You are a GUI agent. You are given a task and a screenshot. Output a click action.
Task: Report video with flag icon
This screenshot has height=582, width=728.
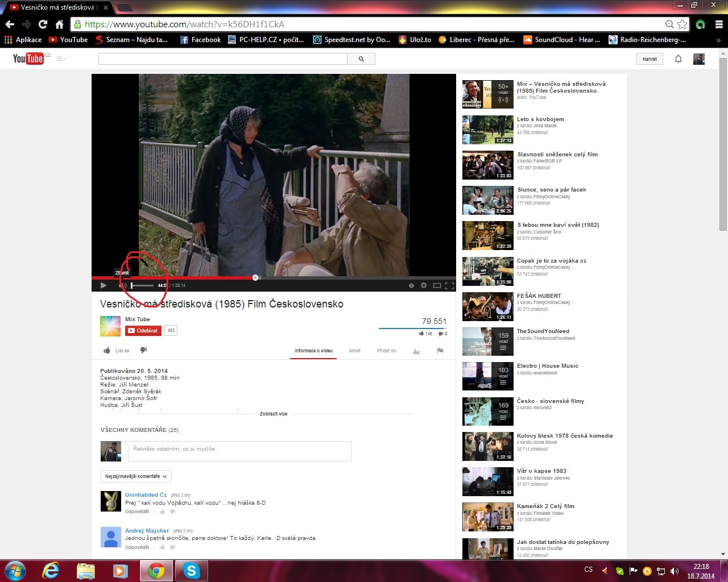[440, 351]
